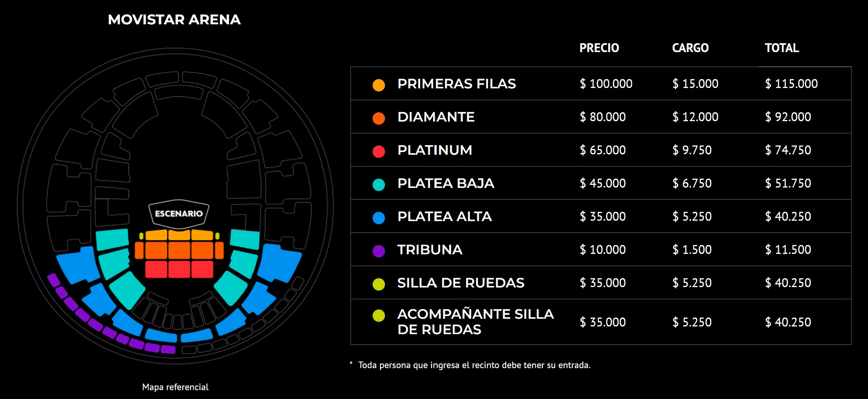Image resolution: width=868 pixels, height=399 pixels.
Task: Click the PRIMERAS FILAS row label
Action: pos(456,84)
